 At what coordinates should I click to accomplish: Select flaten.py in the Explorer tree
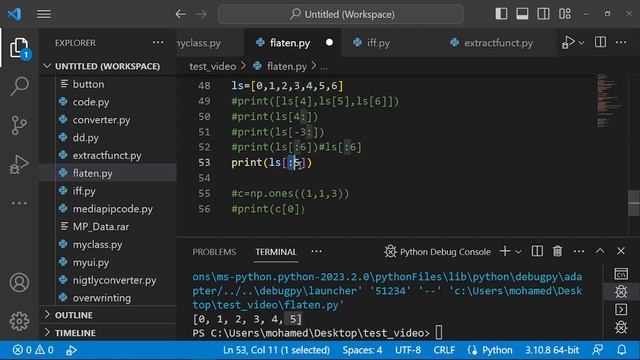(108, 173)
